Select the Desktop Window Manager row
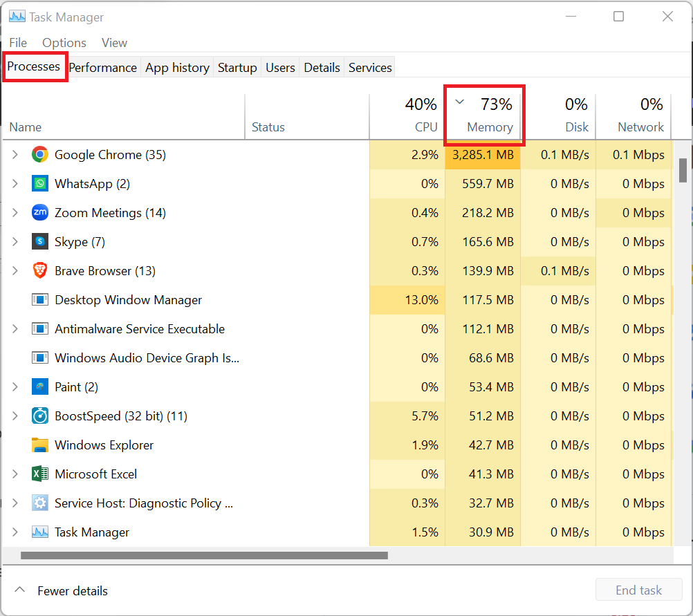693x616 pixels. pos(128,300)
